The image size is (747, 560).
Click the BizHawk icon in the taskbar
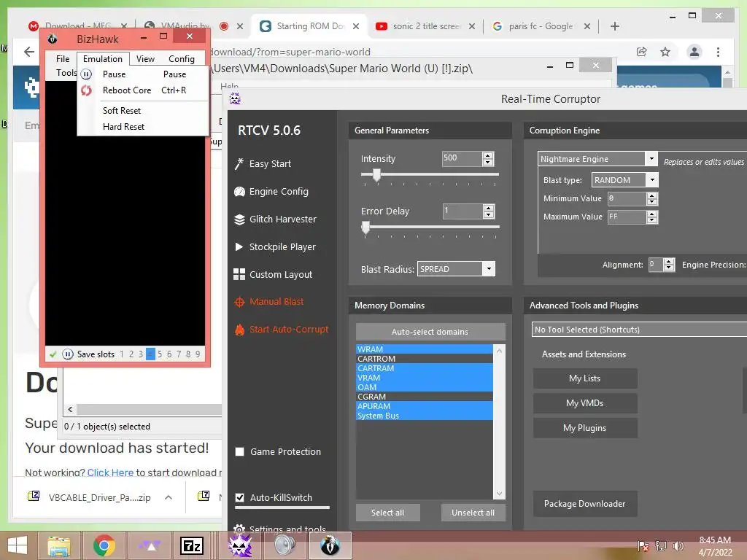coord(330,545)
